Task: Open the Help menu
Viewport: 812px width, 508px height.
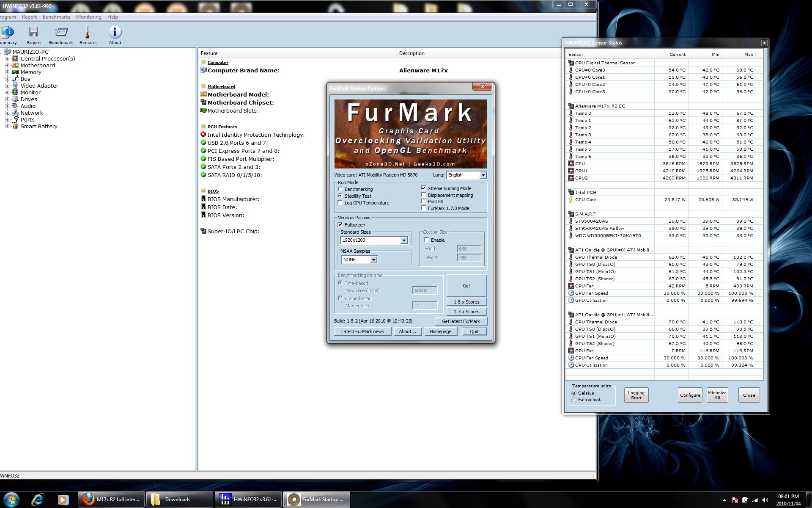Action: tap(112, 17)
